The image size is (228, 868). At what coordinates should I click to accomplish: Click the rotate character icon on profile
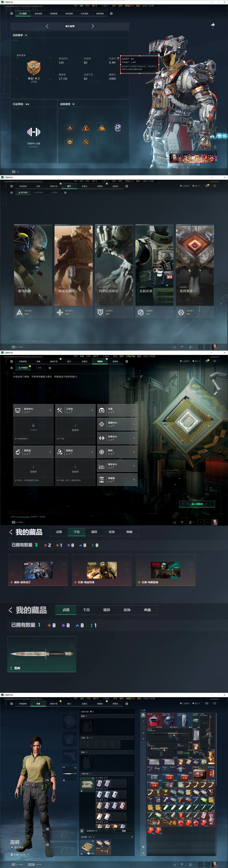click(x=215, y=147)
